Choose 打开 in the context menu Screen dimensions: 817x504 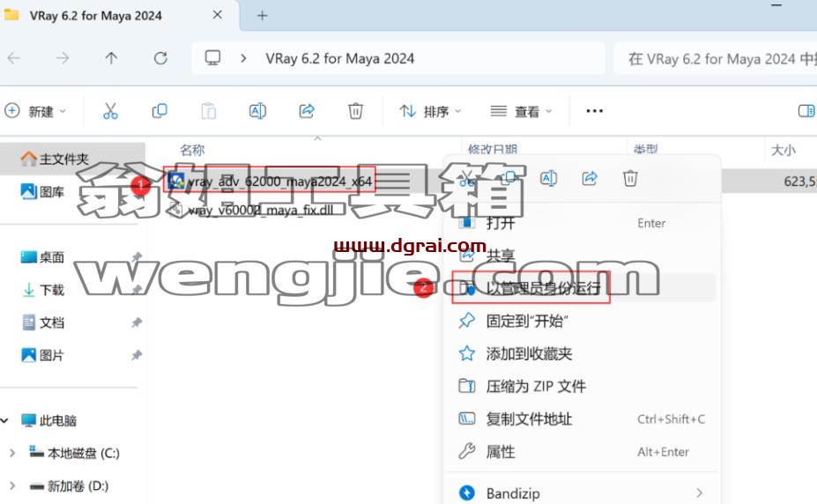click(x=582, y=223)
